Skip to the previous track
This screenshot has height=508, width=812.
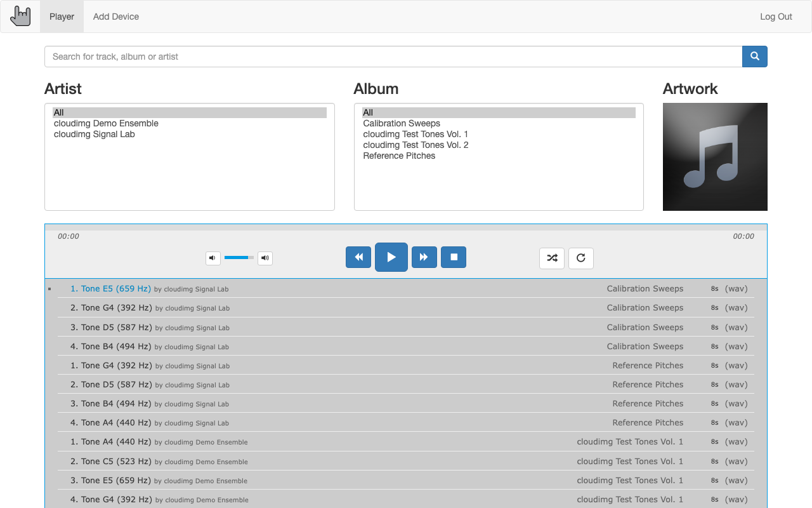tap(358, 257)
